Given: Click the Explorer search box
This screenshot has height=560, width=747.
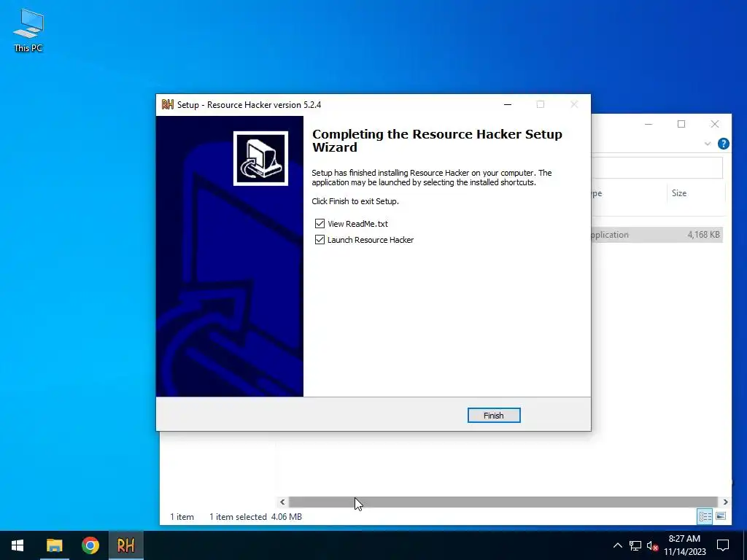Looking at the screenshot, I should (x=657, y=168).
